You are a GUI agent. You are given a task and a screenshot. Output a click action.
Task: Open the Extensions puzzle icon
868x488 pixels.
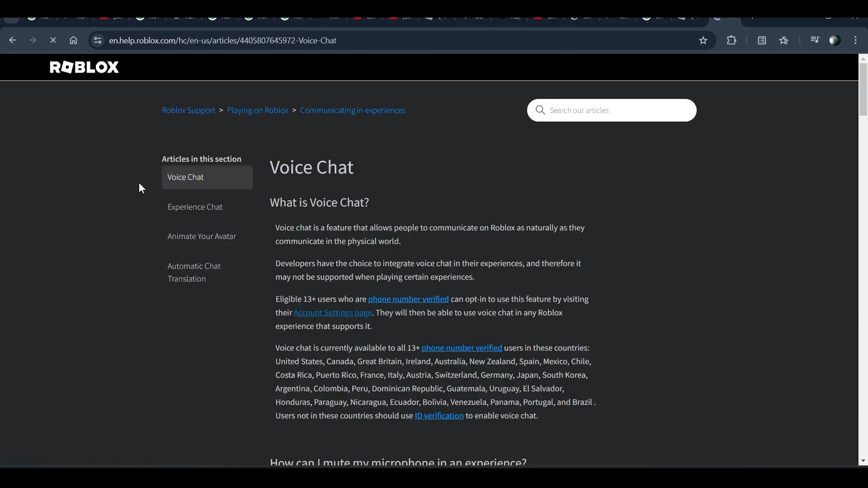click(731, 40)
